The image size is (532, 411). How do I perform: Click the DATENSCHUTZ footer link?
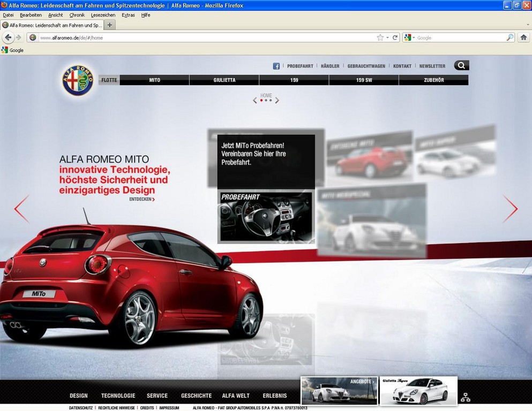click(81, 408)
